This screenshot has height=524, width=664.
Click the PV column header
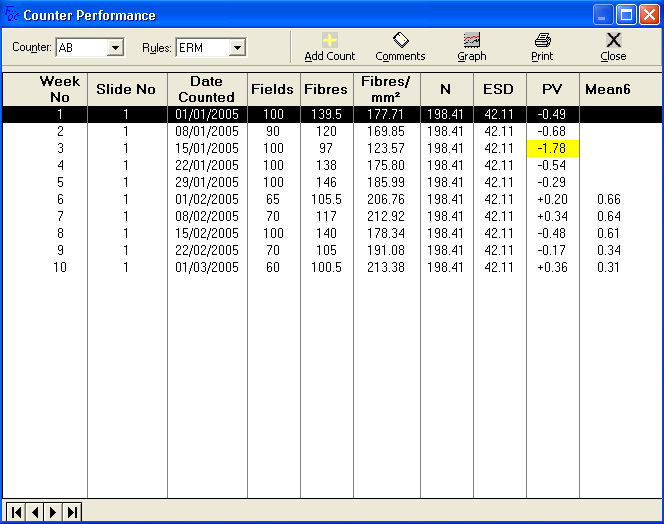tap(553, 89)
